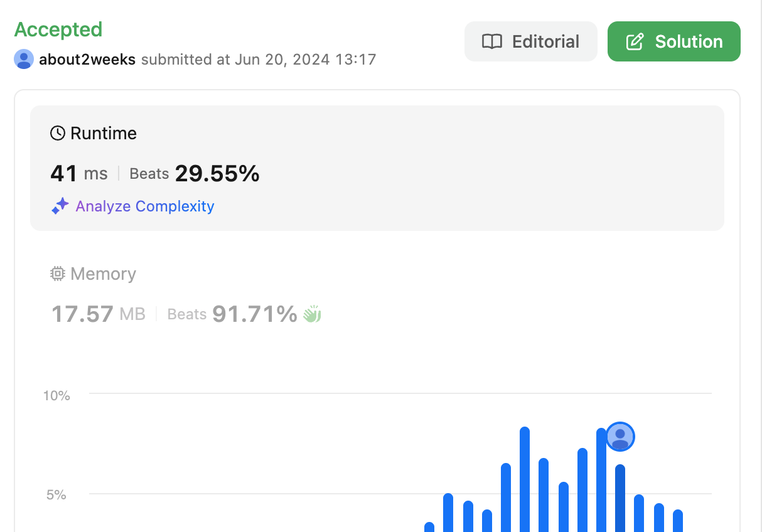Click the sparkle icon beside Analyze Complexity

pos(60,206)
